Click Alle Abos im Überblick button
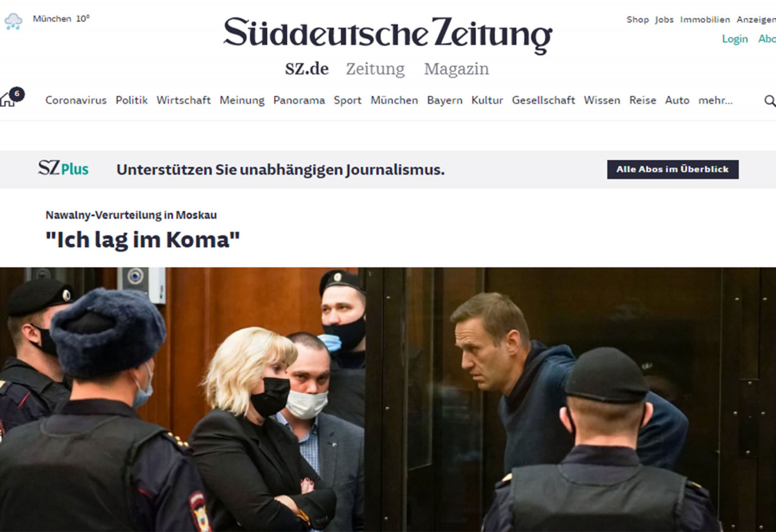Screen dimensions: 776x532 coord(673,169)
